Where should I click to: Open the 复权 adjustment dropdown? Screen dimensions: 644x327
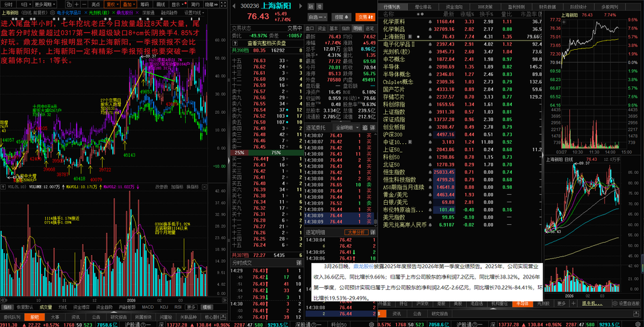112,5
